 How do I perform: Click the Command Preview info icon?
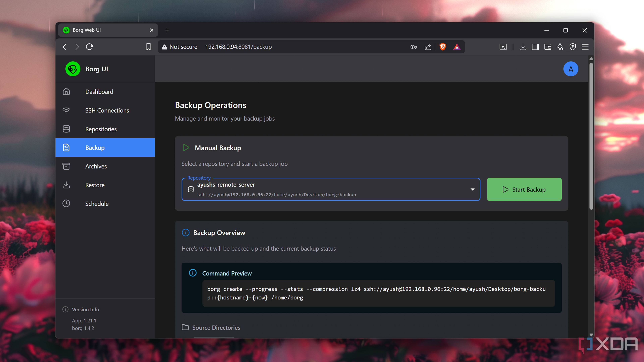(x=193, y=273)
